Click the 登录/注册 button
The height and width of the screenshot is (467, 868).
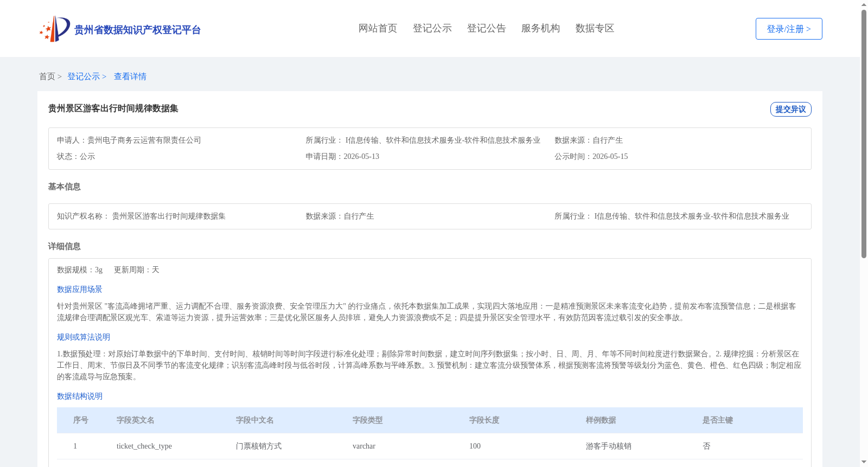point(789,29)
